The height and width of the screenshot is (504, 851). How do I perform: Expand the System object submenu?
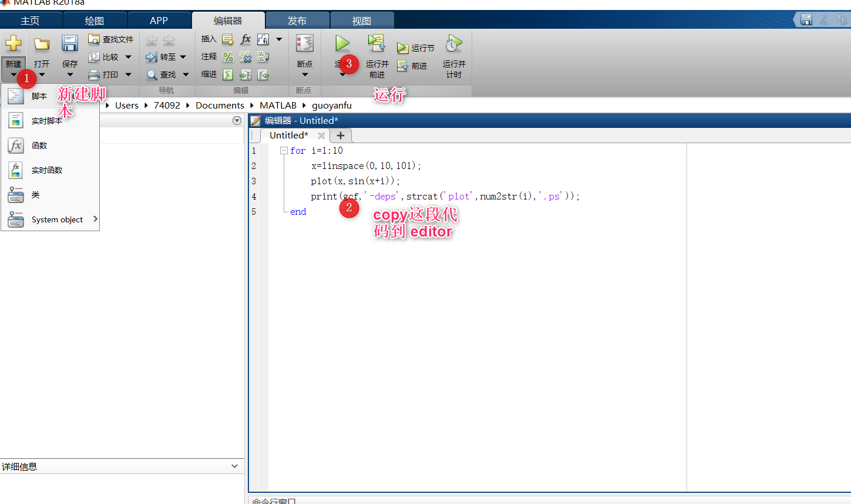[95, 219]
